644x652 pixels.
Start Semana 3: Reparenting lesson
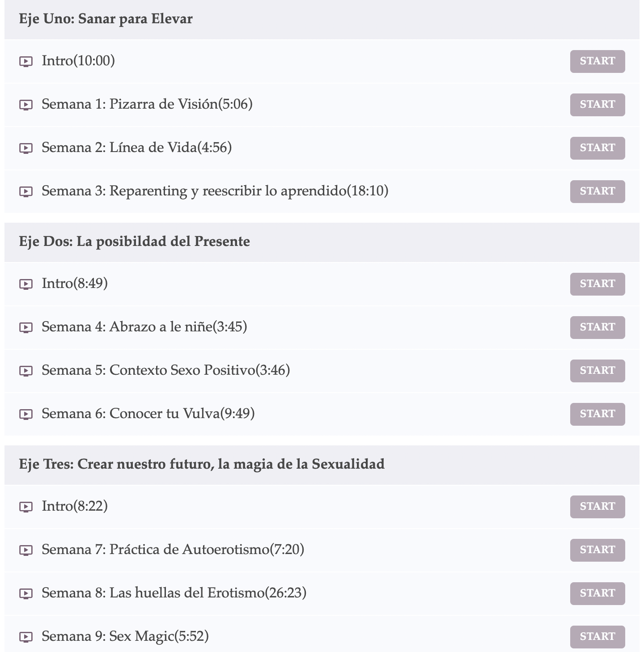(597, 191)
